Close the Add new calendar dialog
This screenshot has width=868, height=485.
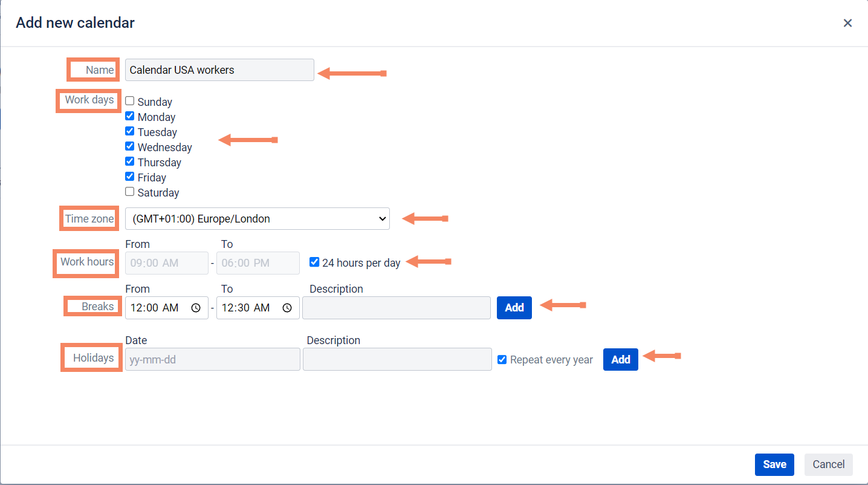coord(847,23)
